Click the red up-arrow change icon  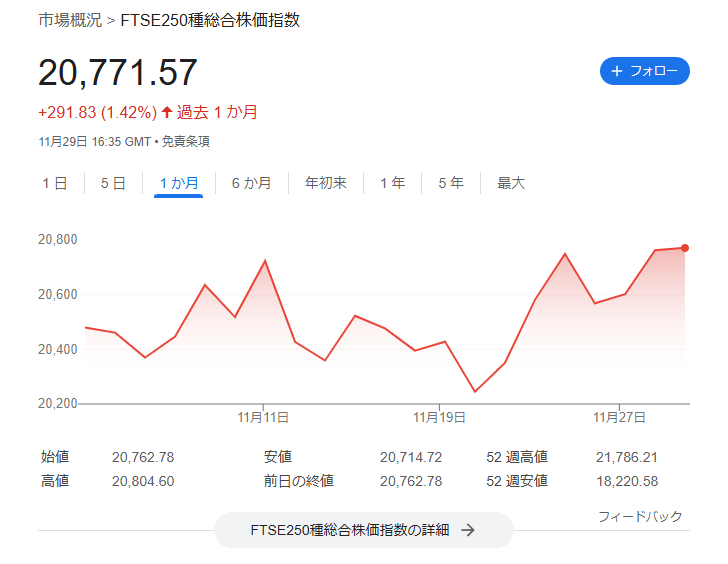(x=167, y=112)
